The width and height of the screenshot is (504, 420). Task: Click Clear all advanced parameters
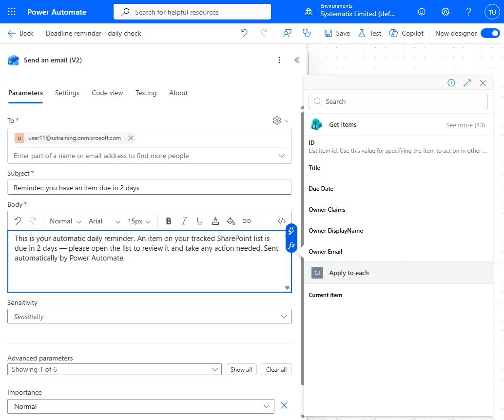tap(276, 369)
